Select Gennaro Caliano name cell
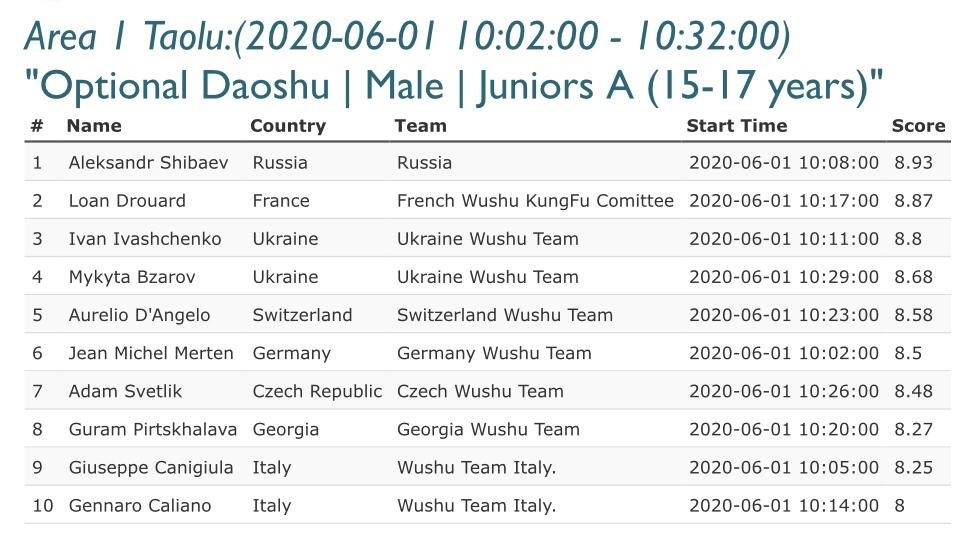976x536 pixels. point(140,505)
